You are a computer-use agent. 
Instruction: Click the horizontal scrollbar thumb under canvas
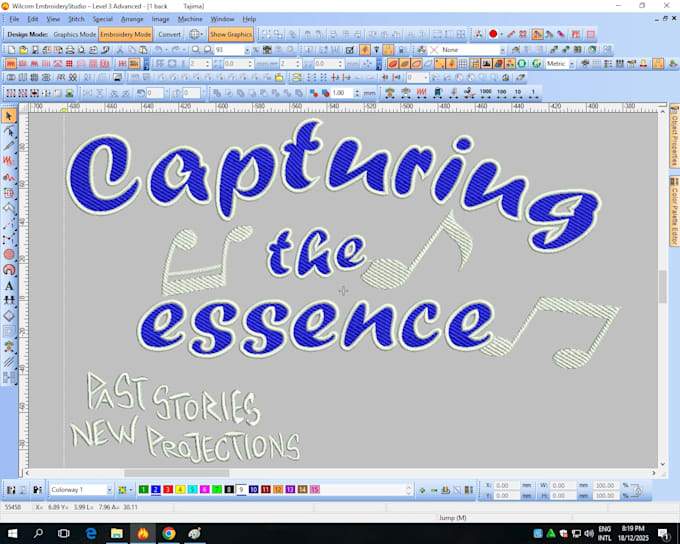click(177, 473)
